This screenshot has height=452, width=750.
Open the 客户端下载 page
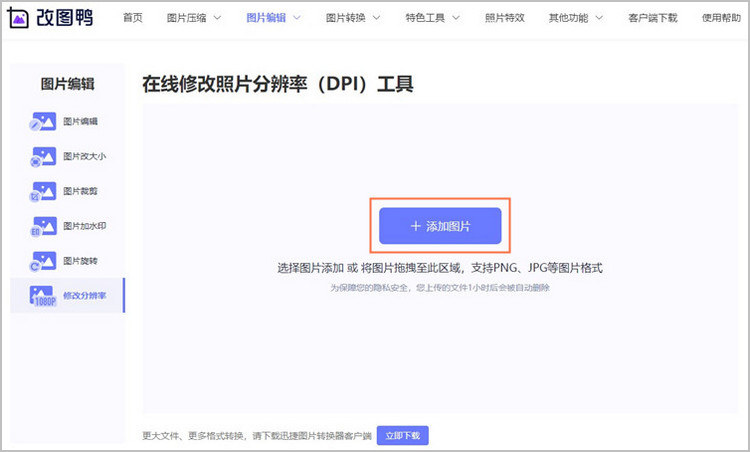651,18
